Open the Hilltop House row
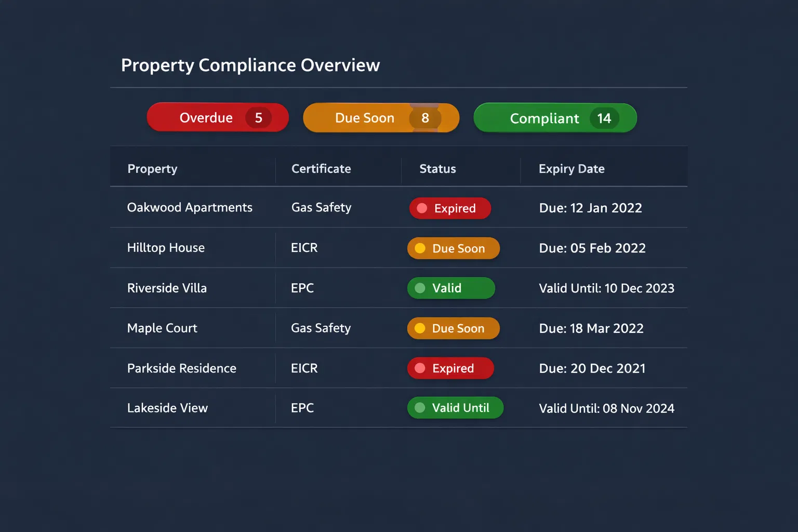This screenshot has height=532, width=798. 398,248
